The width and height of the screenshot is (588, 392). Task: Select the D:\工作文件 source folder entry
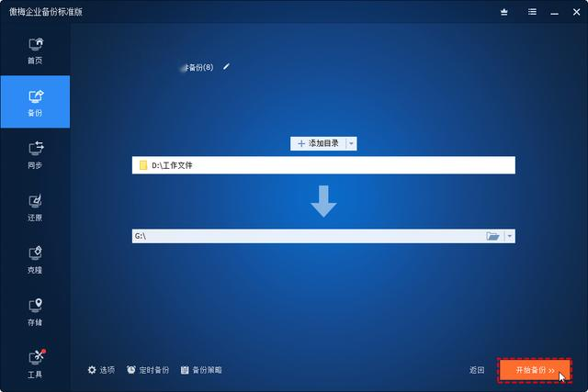[x=323, y=165]
